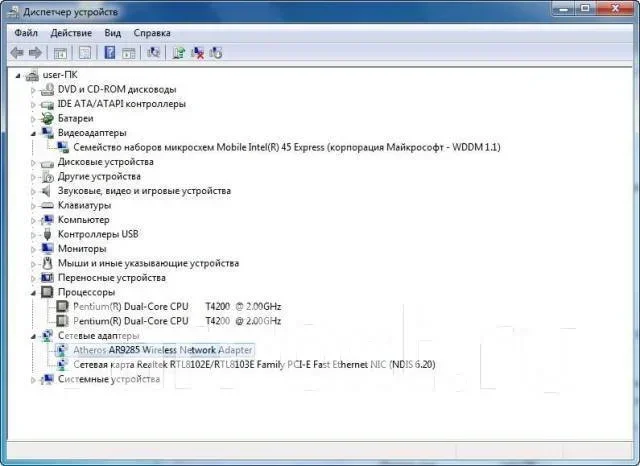
Task: Click the Мониторы display icon
Action: pyautogui.click(x=47, y=249)
